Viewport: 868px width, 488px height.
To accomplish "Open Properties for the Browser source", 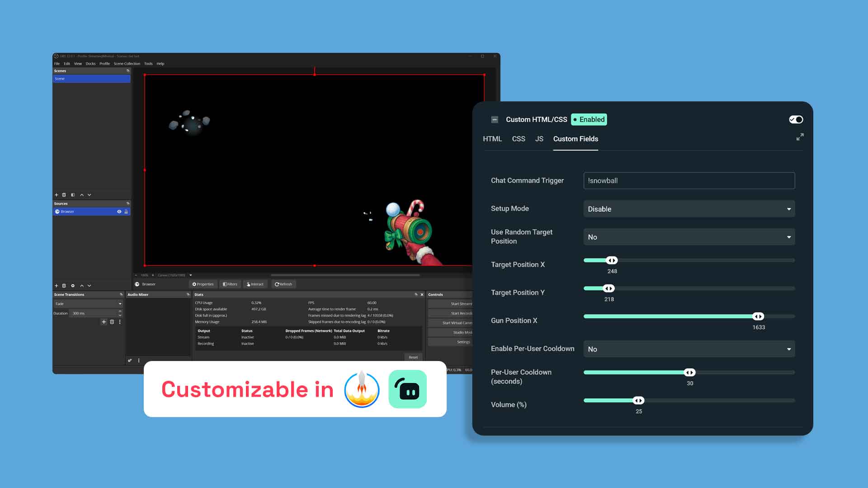I will click(203, 284).
